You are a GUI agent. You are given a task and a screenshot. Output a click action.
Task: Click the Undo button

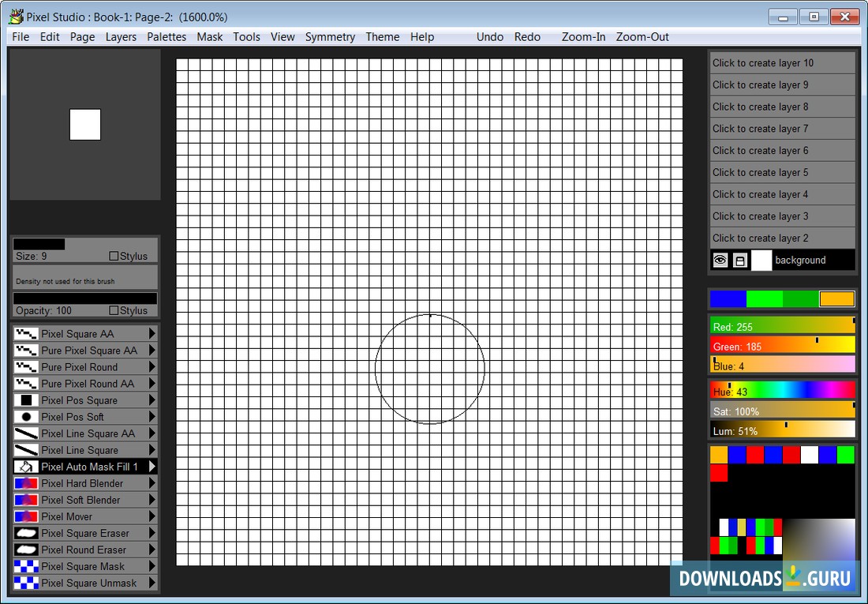[x=490, y=36]
